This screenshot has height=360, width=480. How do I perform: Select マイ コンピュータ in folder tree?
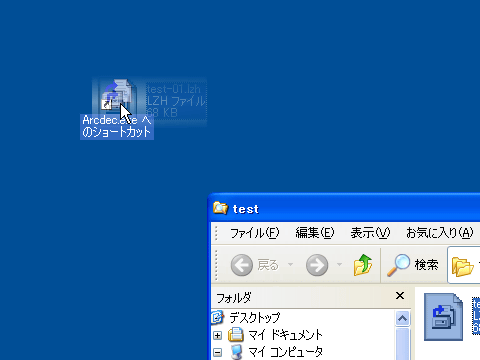pyautogui.click(x=286, y=352)
